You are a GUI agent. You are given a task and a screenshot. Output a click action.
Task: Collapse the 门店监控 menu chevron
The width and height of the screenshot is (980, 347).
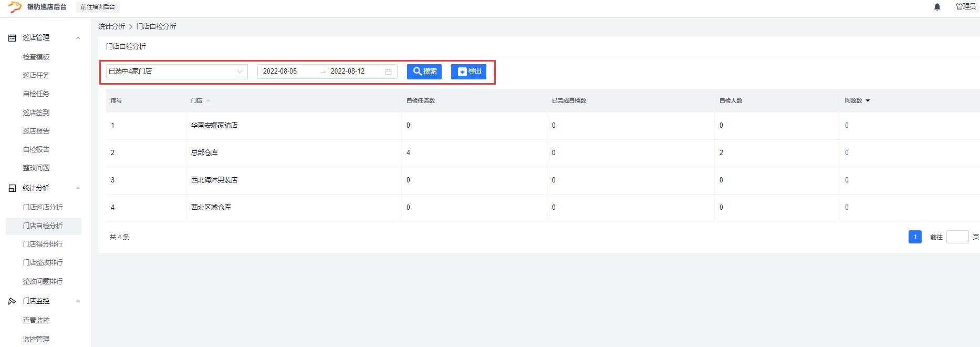point(78,301)
